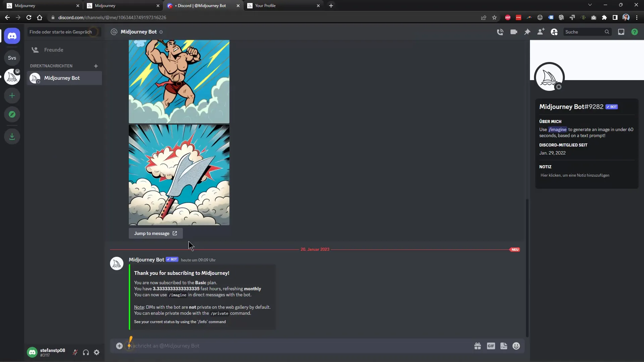644x362 pixels.
Task: Click the Midjourney Bot tab in browser
Action: click(201, 5)
